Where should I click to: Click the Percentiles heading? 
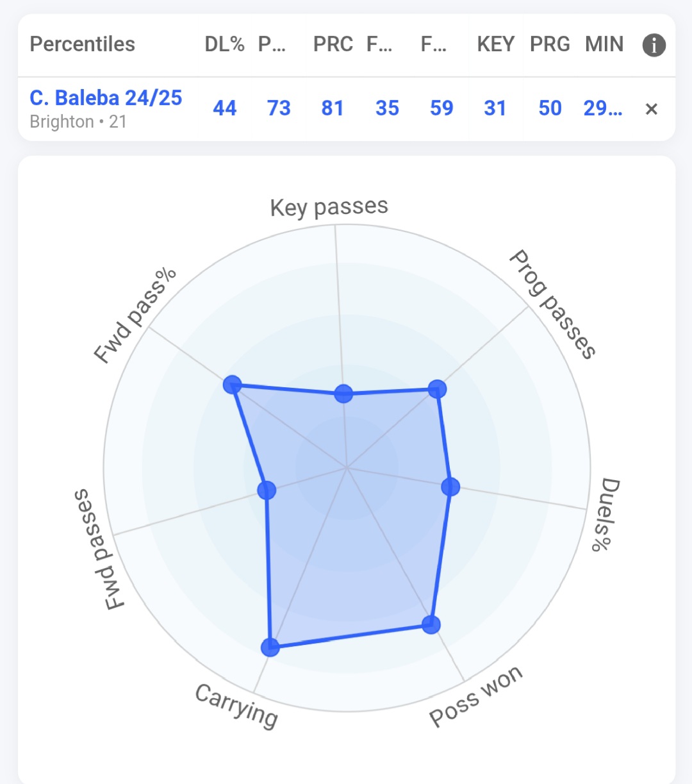(x=83, y=44)
